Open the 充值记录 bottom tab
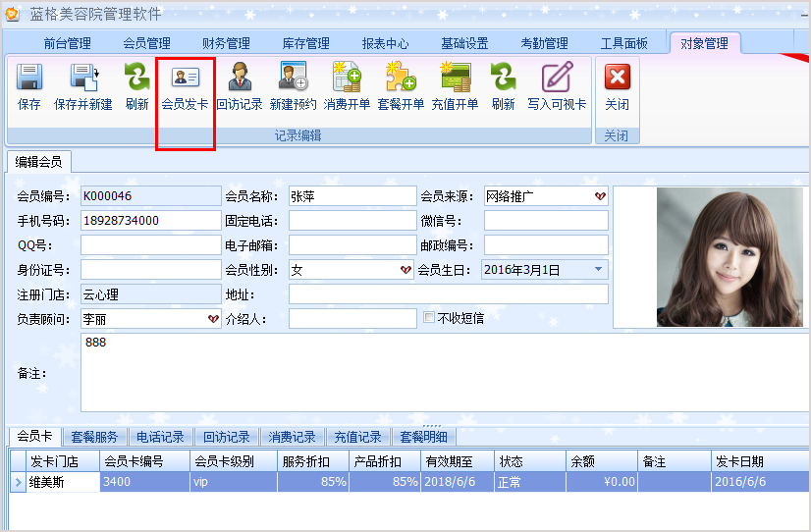811x532 pixels. 358,437
